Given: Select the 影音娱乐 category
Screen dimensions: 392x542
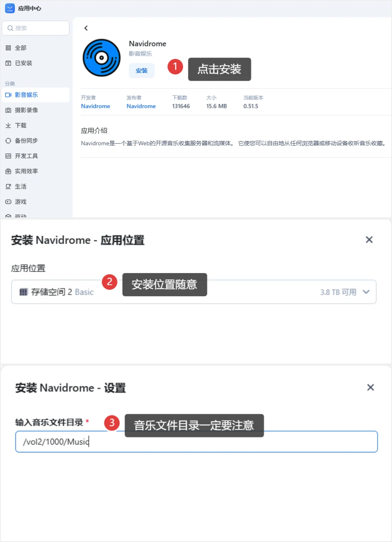Looking at the screenshot, I should click(36, 95).
